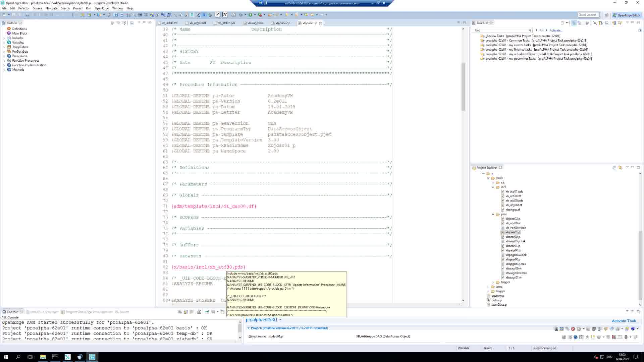This screenshot has width=644, height=362.
Task: Click the ProDataSets icon in Outline
Action: coord(9,52)
